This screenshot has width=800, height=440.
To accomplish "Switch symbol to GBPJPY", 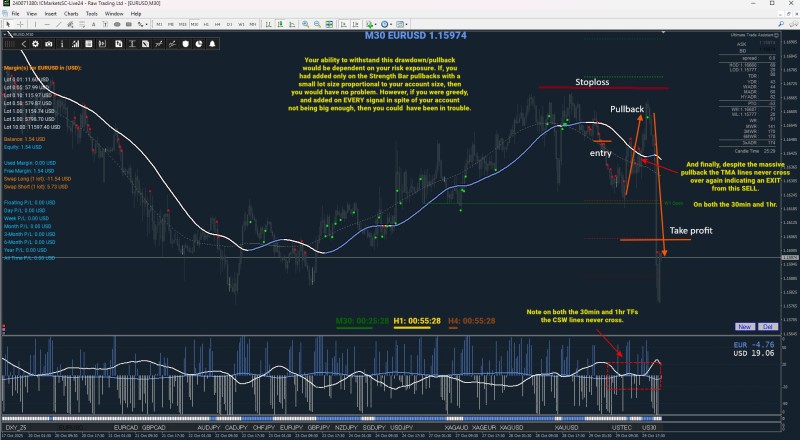I will click(x=318, y=427).
